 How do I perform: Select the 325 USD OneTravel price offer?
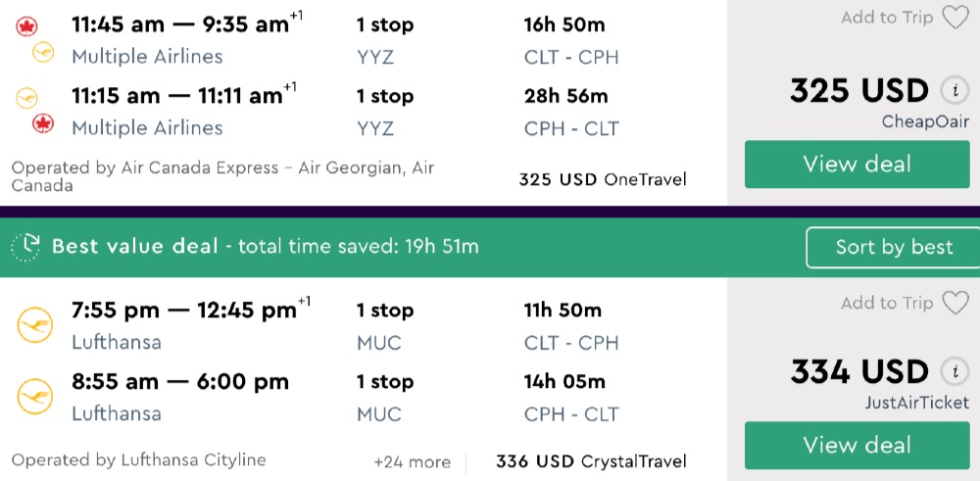(x=602, y=179)
